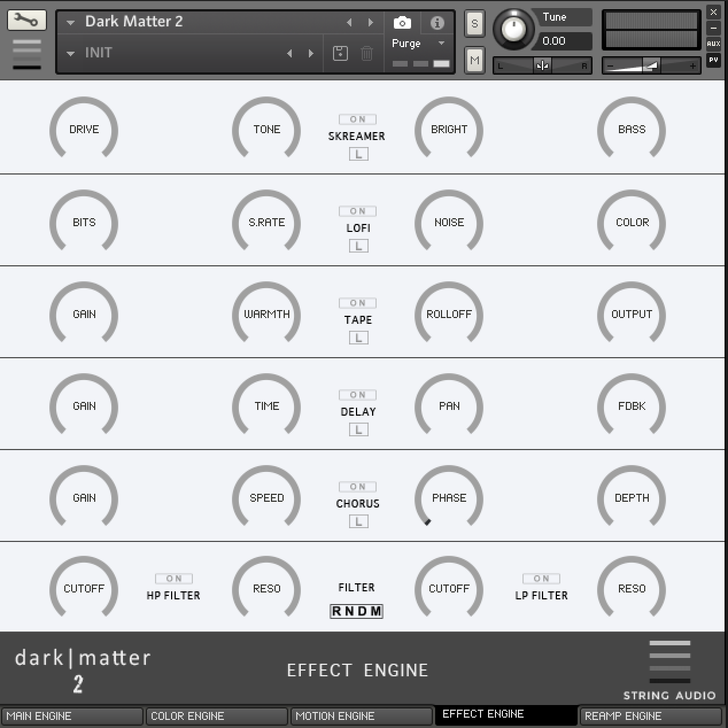
Task: Open the instrument info icon
Action: click(437, 22)
